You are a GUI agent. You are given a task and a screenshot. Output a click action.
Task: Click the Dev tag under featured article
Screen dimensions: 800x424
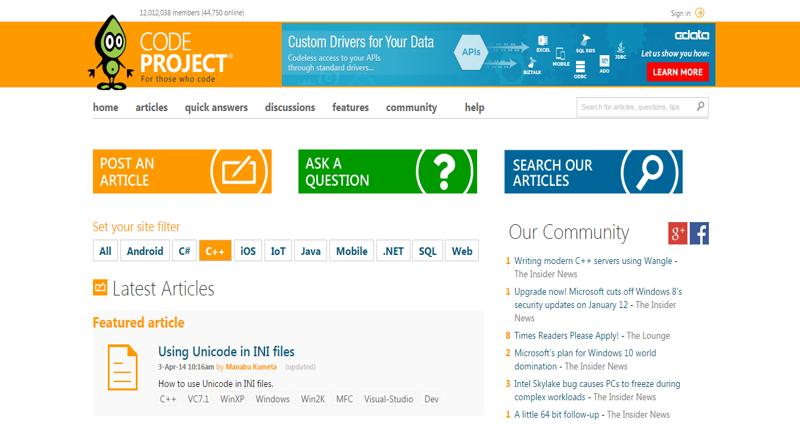tap(431, 399)
